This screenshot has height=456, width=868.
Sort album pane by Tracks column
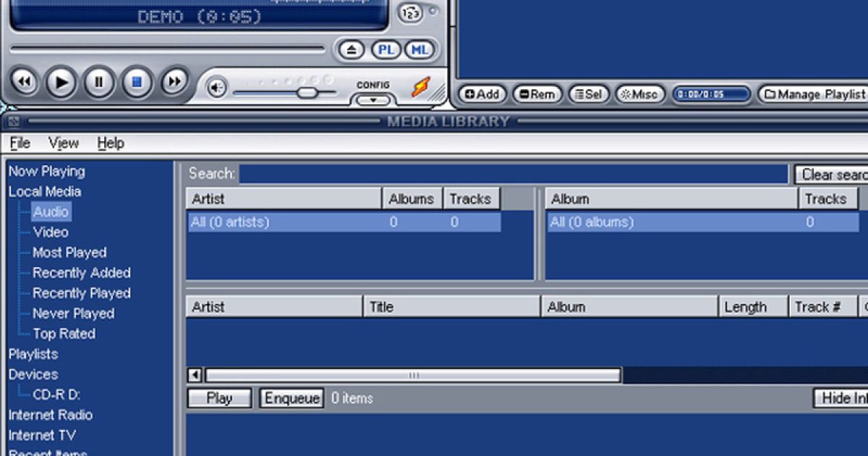[829, 199]
